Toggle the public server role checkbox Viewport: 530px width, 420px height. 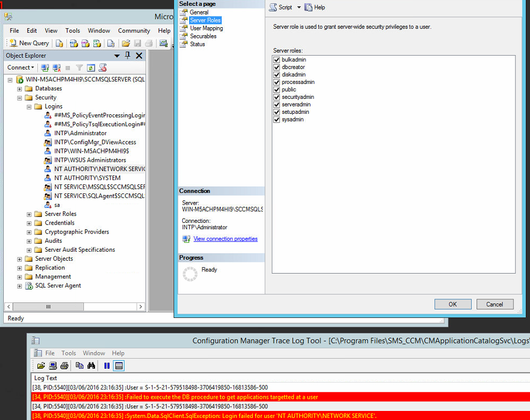click(x=277, y=90)
